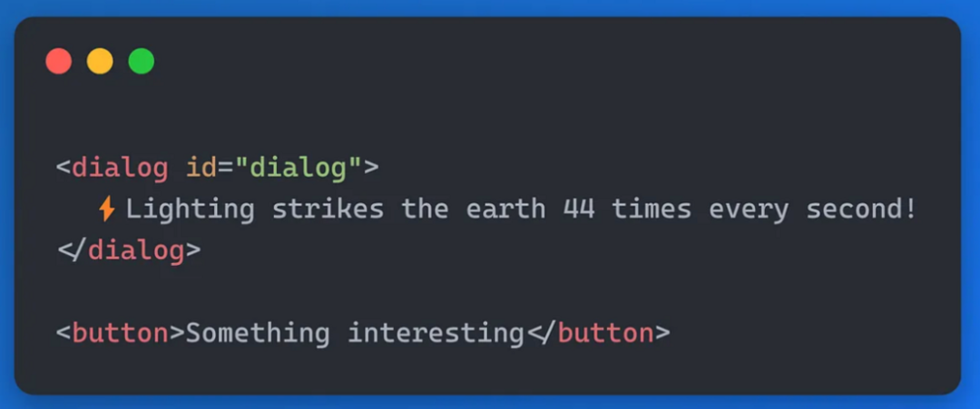Click the word times in the sentence
This screenshot has width=980, height=409.
point(652,209)
